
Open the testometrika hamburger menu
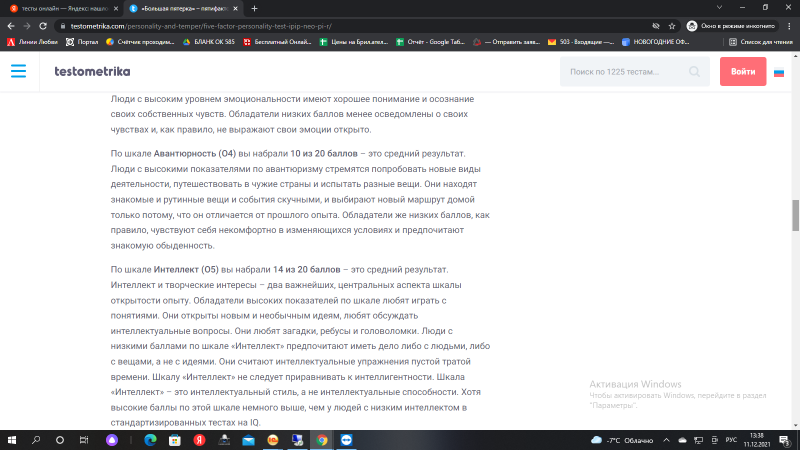pyautogui.click(x=18, y=71)
